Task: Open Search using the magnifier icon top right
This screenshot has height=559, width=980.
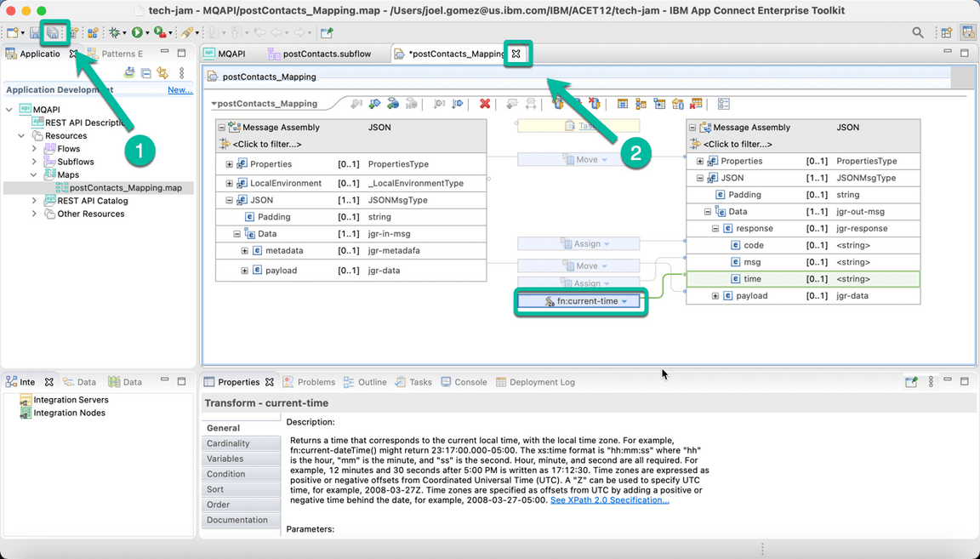Action: point(917,31)
